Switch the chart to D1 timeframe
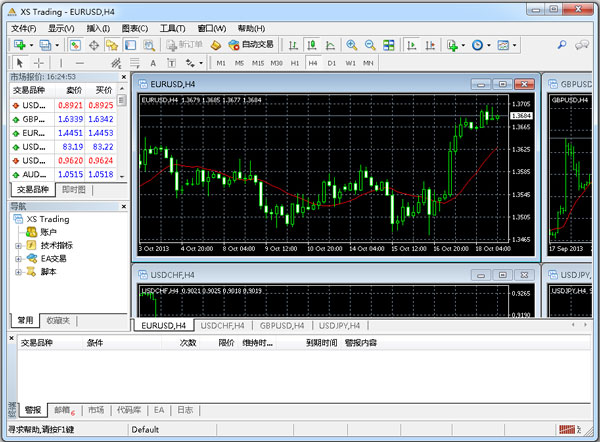Viewport: 600px width, 442px height. (x=331, y=63)
